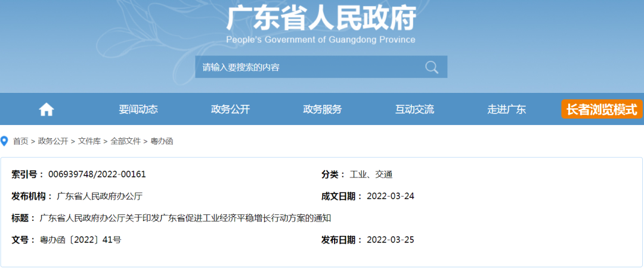
Task: Select 成文日期 value 2022-03-24
Action: click(391, 196)
